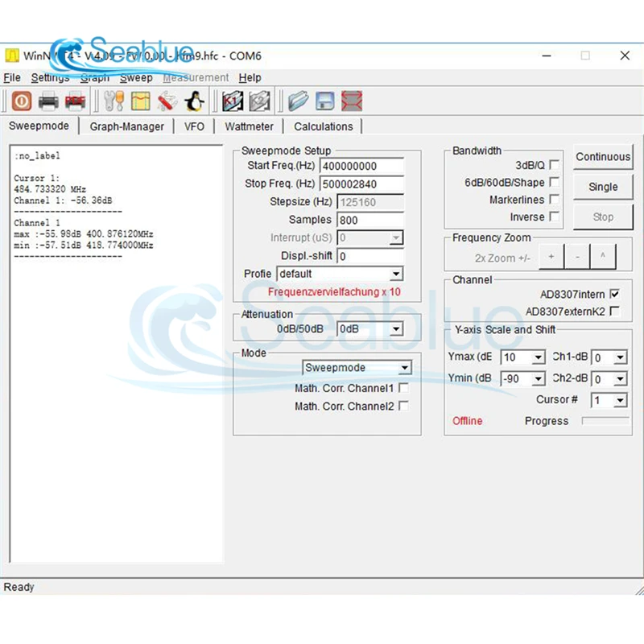Uncheck the AD8307intern channel checkbox
This screenshot has width=644, height=644.
(x=615, y=294)
